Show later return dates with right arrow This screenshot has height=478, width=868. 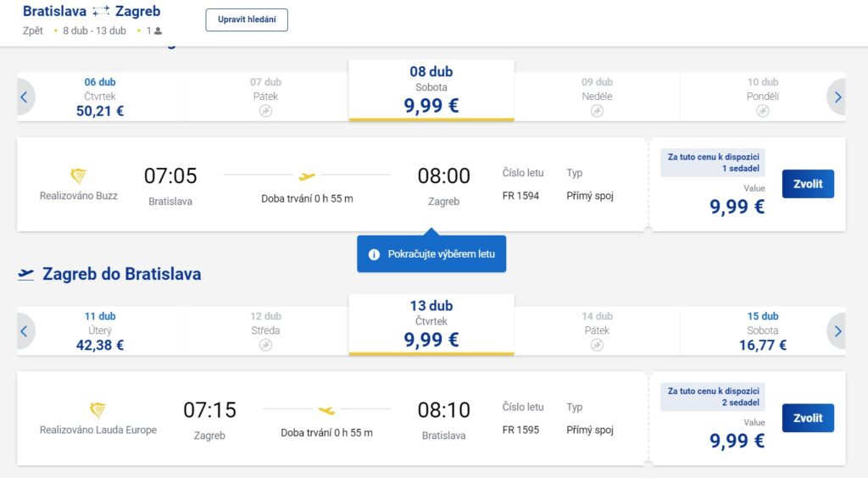point(837,331)
